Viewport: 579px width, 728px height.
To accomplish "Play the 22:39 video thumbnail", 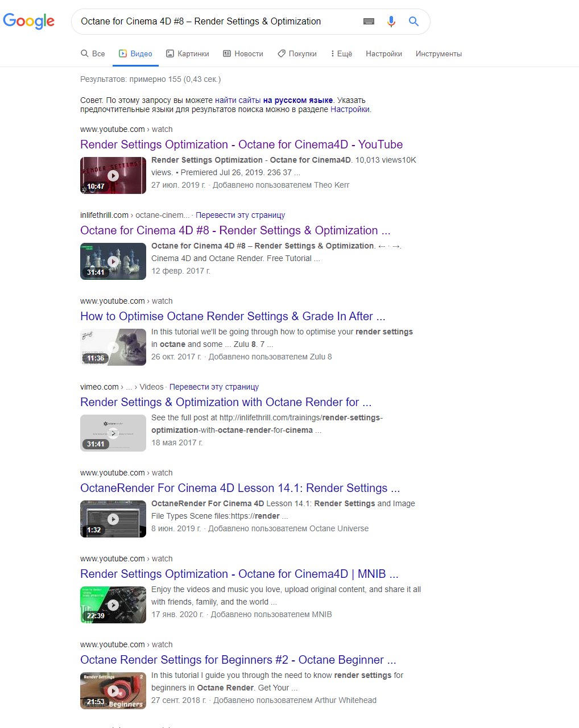I will point(113,605).
